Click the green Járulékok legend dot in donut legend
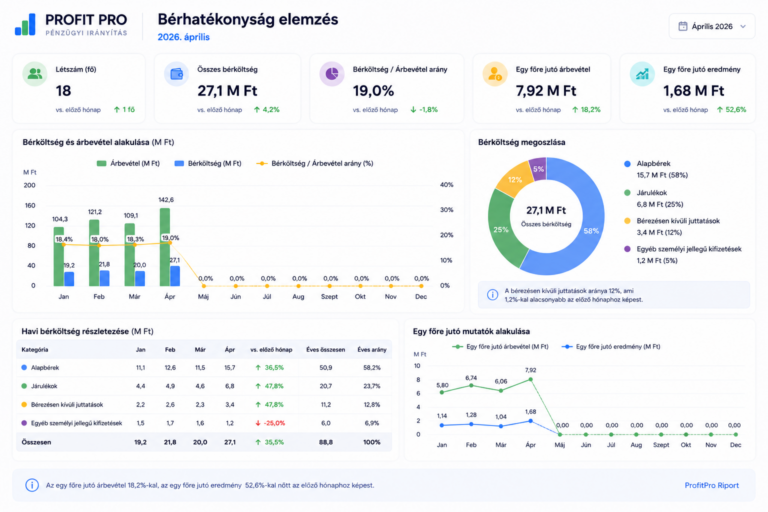The width and height of the screenshot is (768, 512). pos(627,193)
